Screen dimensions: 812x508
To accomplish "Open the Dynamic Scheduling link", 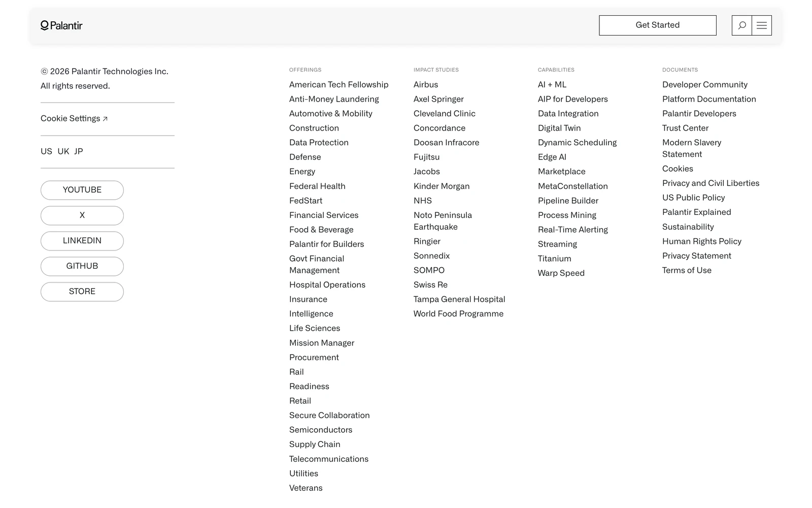I will [x=578, y=143].
